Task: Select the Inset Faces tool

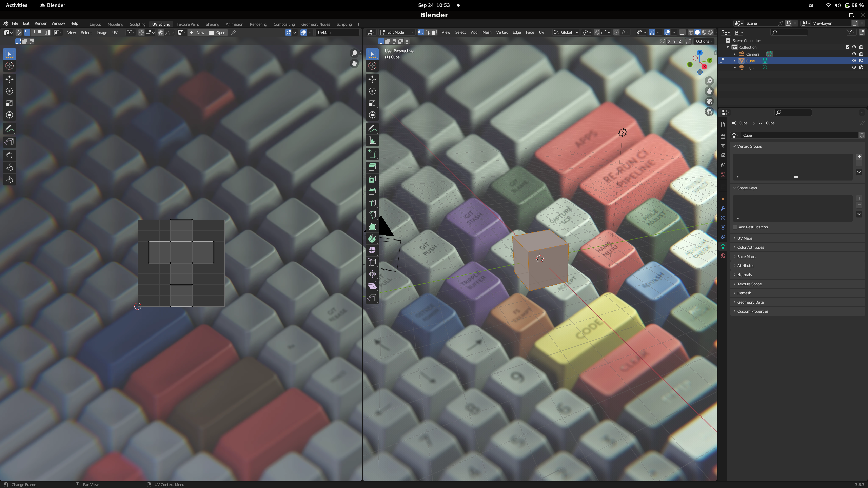Action: (x=372, y=179)
